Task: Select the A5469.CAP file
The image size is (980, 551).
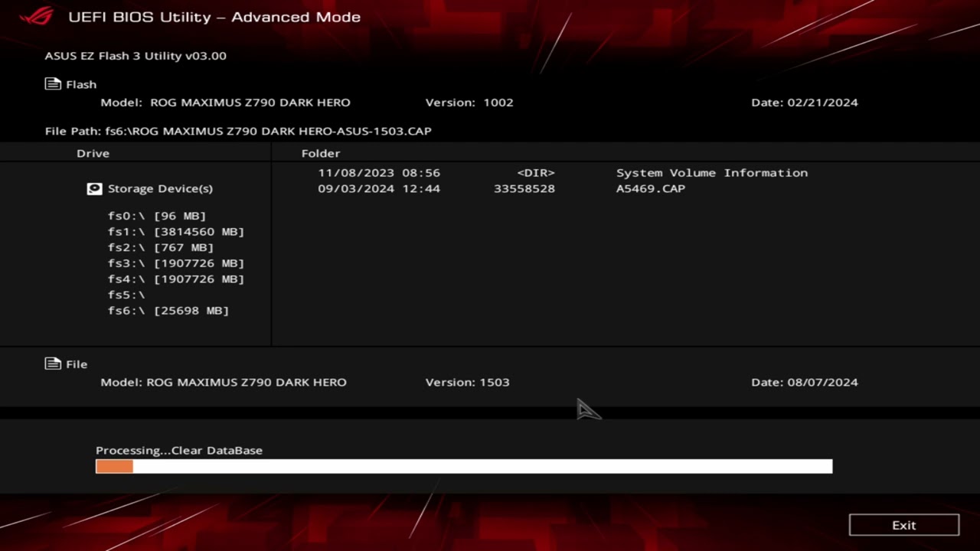Action: tap(651, 188)
